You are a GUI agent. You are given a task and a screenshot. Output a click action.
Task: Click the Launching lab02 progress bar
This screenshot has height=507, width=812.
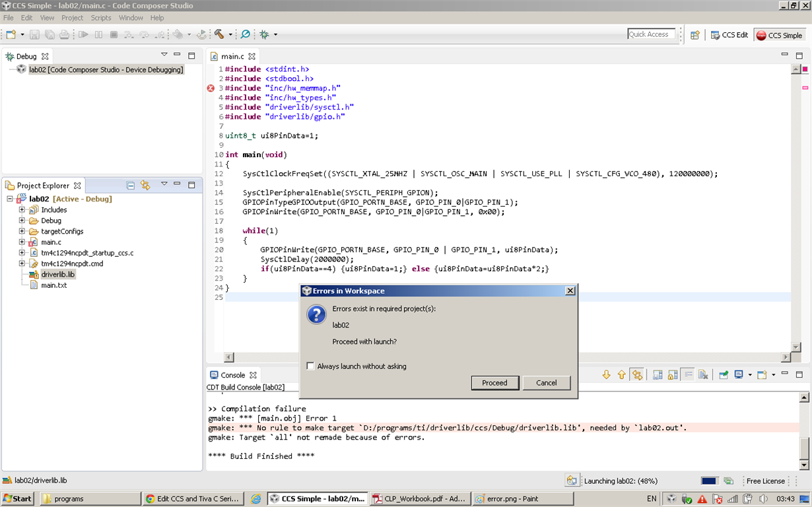pos(709,481)
